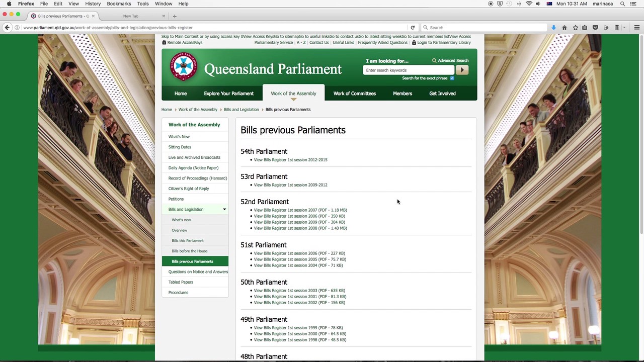Save page to Pocket icon

click(x=595, y=28)
